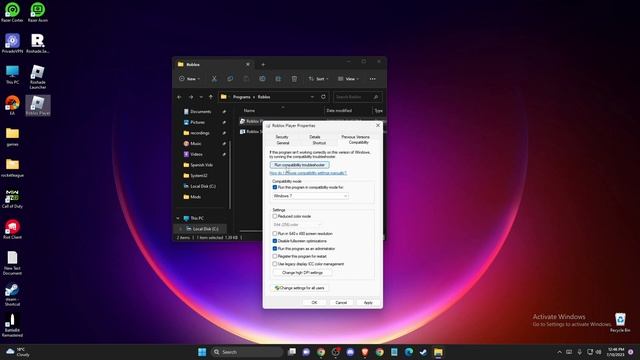640x360 pixels.
Task: Open the New dropdown in Explorer toolbar
Action: tap(190, 79)
